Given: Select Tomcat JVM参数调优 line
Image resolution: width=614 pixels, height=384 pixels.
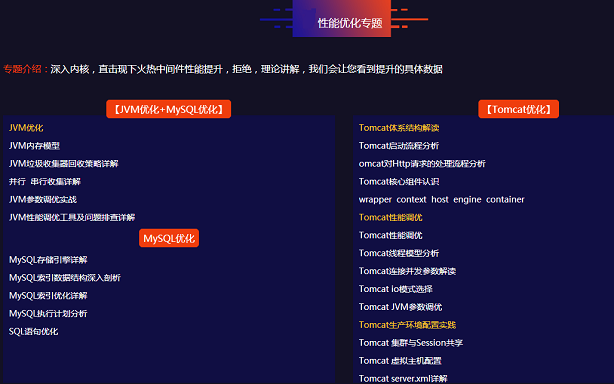Looking at the screenshot, I should [401, 307].
